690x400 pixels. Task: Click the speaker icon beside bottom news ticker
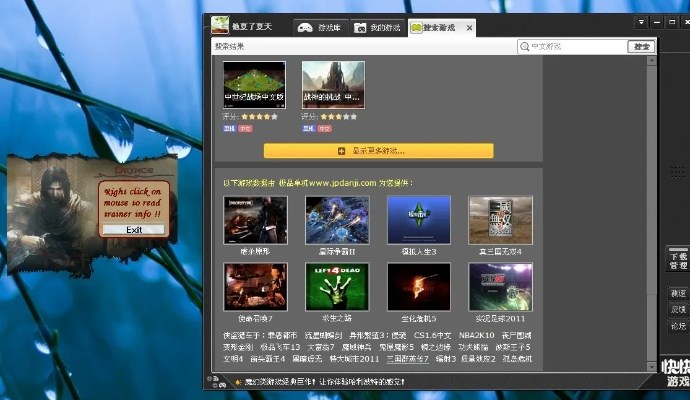point(238,382)
